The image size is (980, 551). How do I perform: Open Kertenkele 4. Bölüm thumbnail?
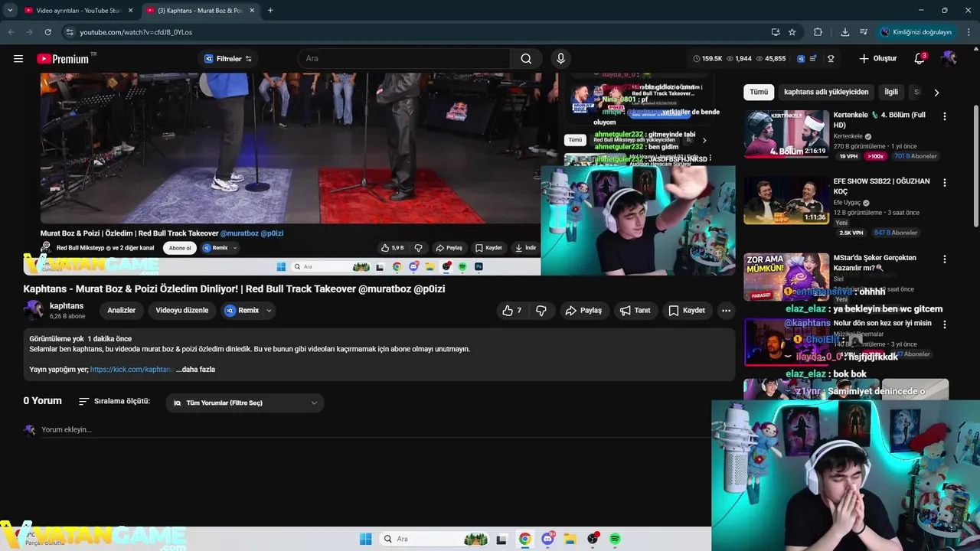click(x=786, y=134)
